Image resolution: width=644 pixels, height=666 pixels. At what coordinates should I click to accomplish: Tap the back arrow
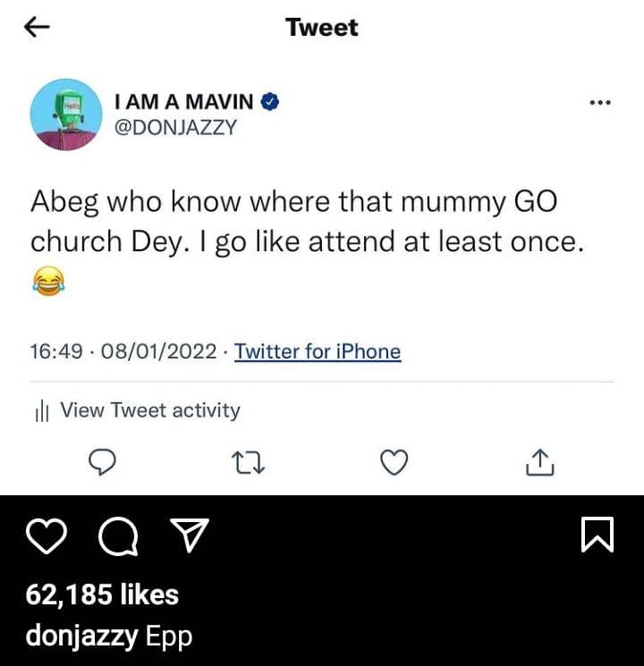[36, 28]
